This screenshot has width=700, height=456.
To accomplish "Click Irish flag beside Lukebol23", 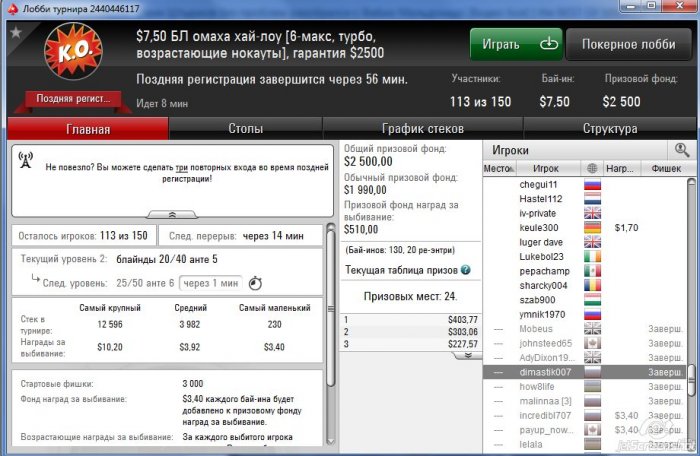I will 592,256.
